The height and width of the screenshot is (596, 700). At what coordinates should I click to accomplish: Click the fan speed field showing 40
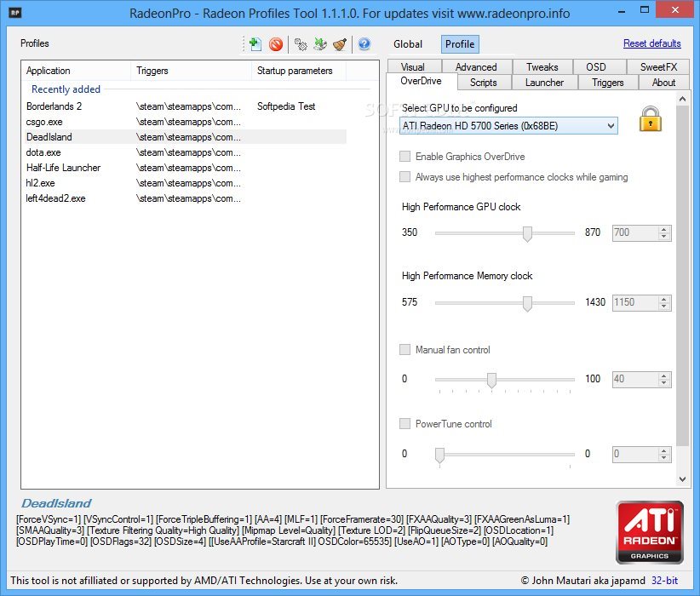pos(634,379)
